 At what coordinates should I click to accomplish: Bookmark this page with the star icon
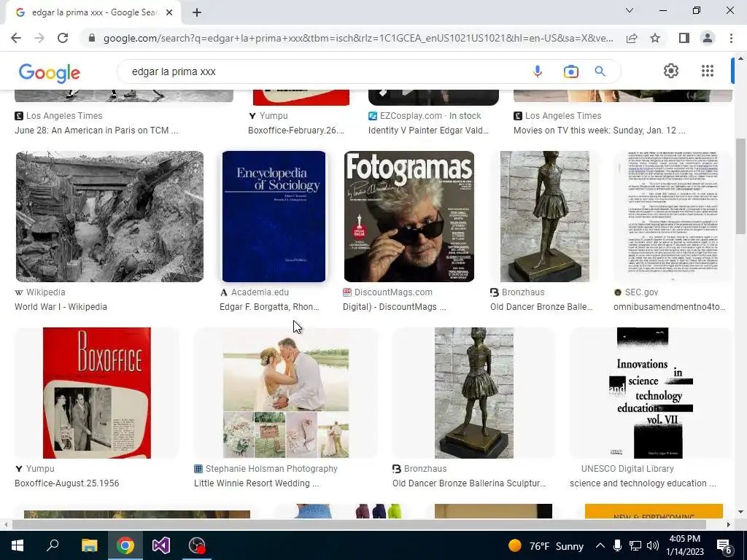(655, 38)
